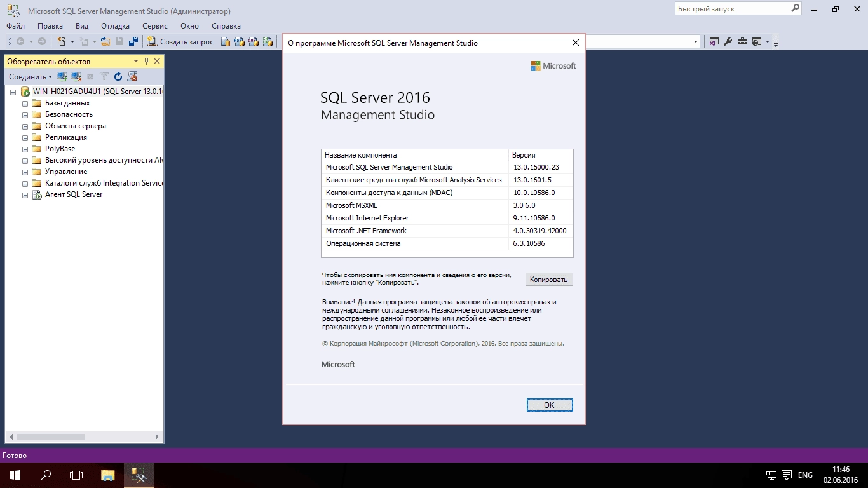Click the wrench Properties toolbar icon

[x=728, y=41]
